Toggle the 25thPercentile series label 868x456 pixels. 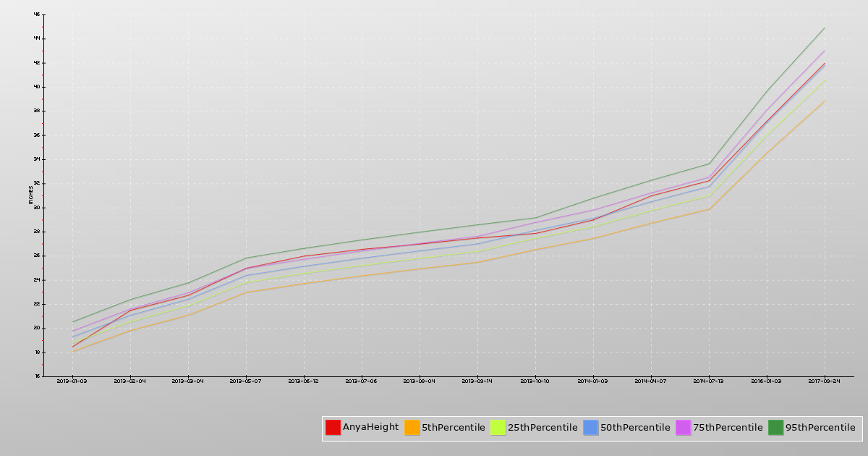tap(542, 428)
